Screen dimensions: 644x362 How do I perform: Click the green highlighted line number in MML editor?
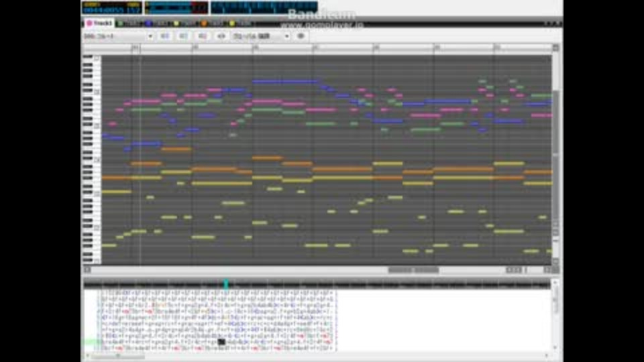pos(92,341)
